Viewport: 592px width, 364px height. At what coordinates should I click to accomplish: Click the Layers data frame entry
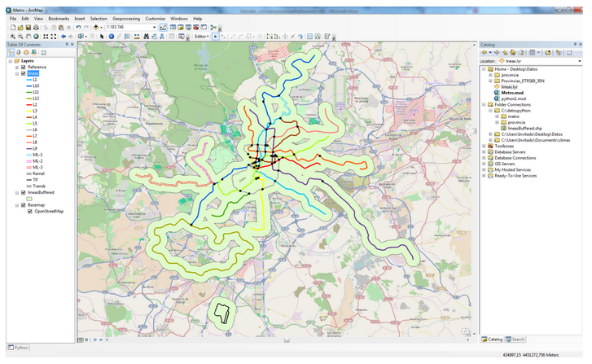27,61
